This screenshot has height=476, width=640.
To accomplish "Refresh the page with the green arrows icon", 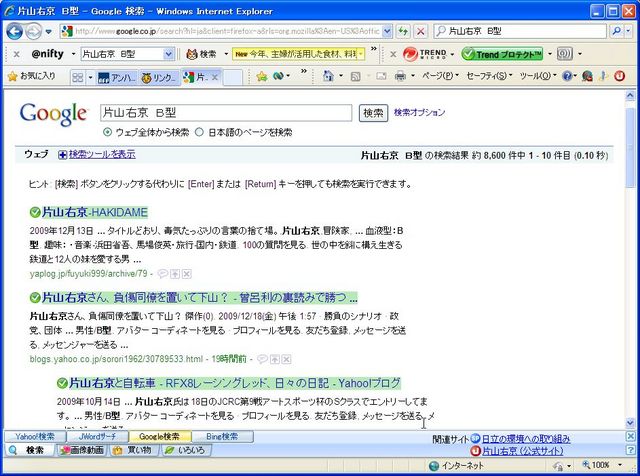I will point(403,31).
